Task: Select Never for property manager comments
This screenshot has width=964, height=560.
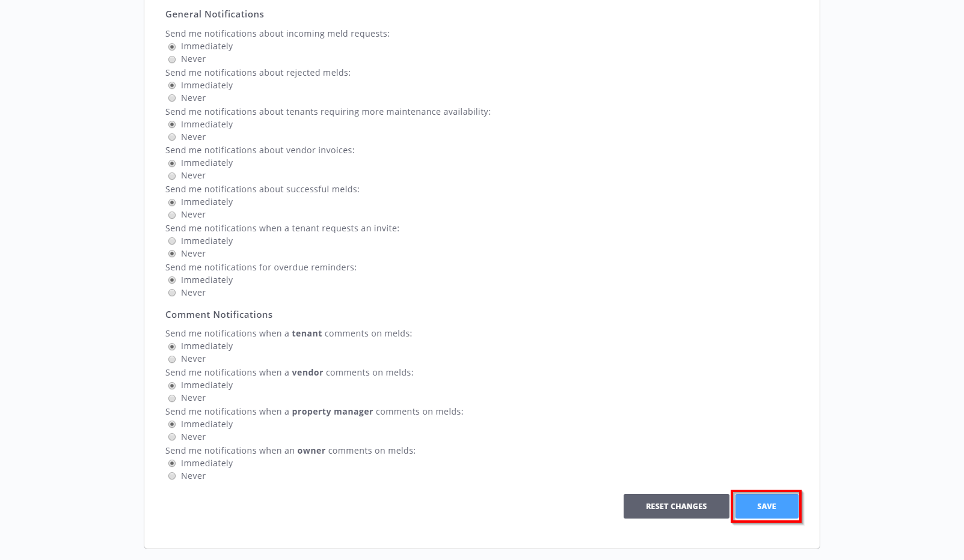Action: coord(172,437)
